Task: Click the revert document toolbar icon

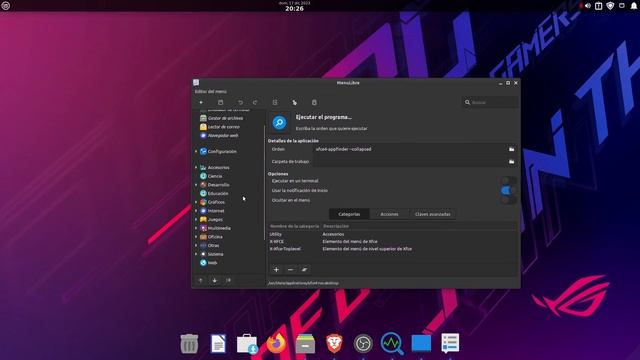Action: (275, 102)
